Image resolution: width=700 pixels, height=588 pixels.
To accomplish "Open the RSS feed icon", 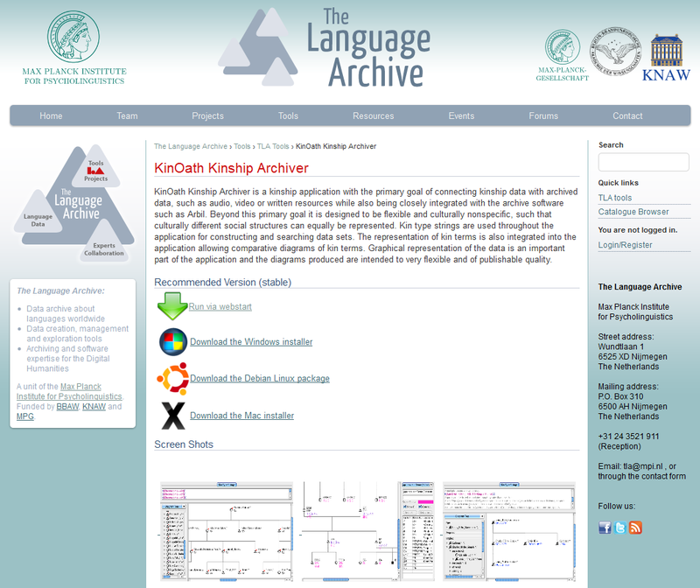I will point(635,528).
